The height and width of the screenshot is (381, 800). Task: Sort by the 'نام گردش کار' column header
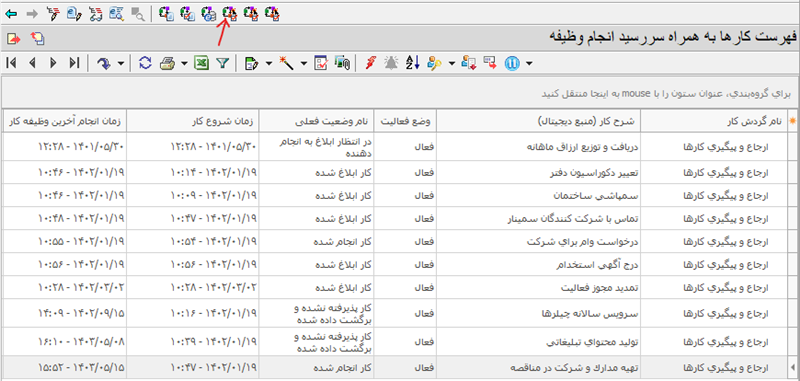pos(714,122)
